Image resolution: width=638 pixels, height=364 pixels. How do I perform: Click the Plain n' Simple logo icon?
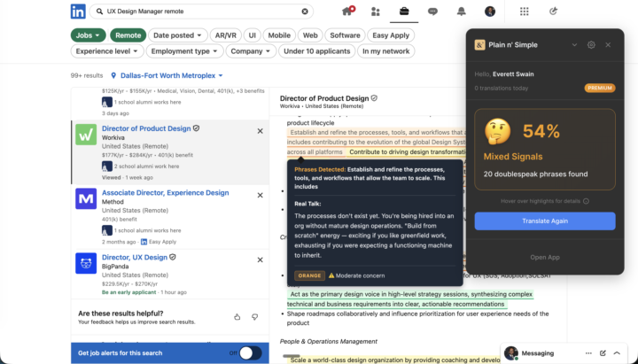(479, 45)
